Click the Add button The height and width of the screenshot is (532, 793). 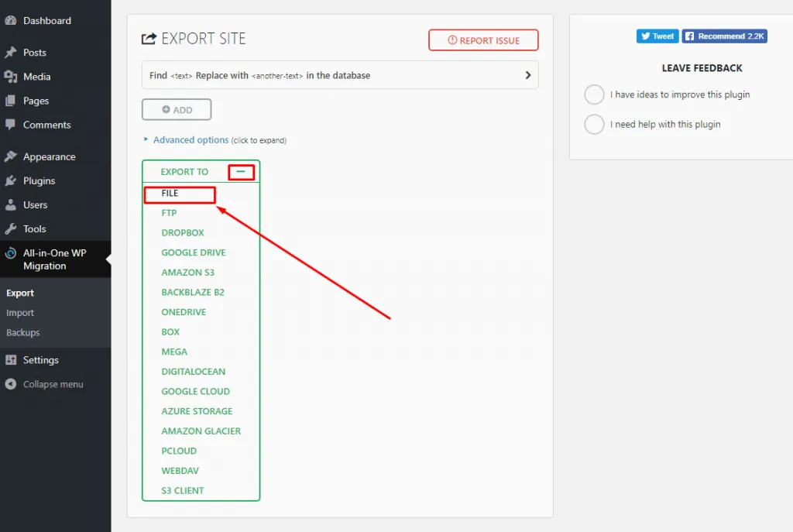pyautogui.click(x=177, y=110)
